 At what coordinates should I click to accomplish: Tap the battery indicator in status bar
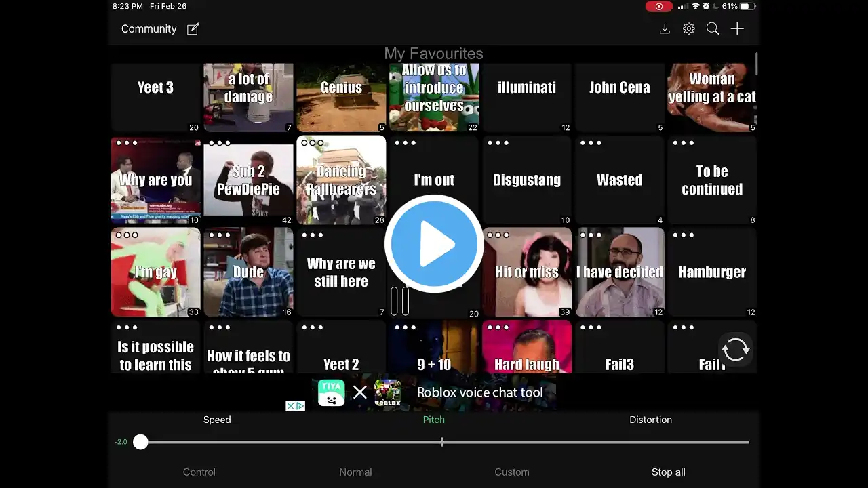(x=747, y=6)
